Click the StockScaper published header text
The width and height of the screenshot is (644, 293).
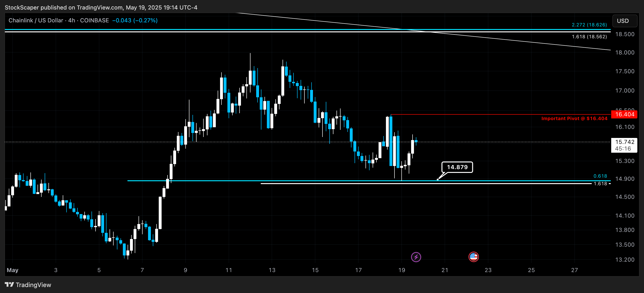(101, 8)
